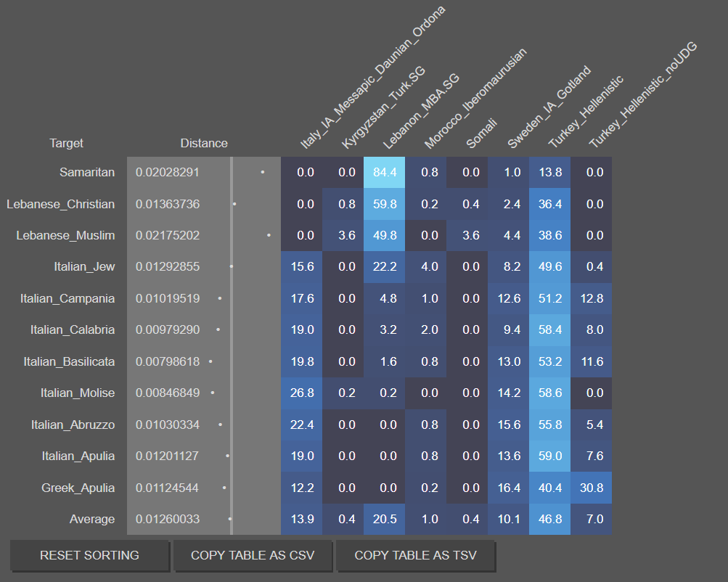
Task: Click the 13.9 Average row cell
Action: pos(301,519)
